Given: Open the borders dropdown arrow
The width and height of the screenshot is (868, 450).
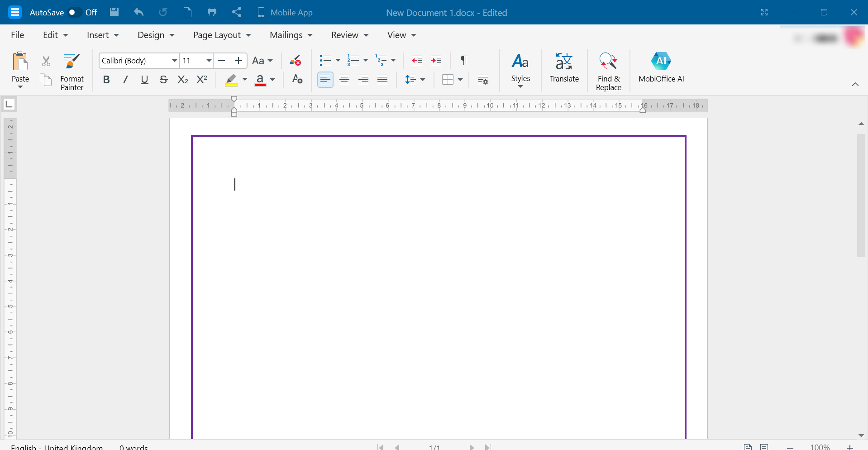Looking at the screenshot, I should point(460,79).
